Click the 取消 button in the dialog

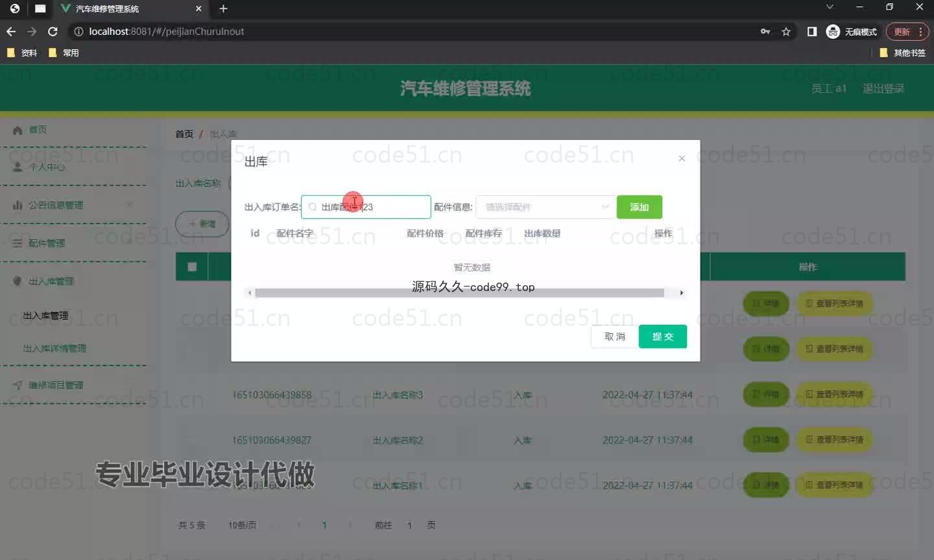[x=614, y=336]
